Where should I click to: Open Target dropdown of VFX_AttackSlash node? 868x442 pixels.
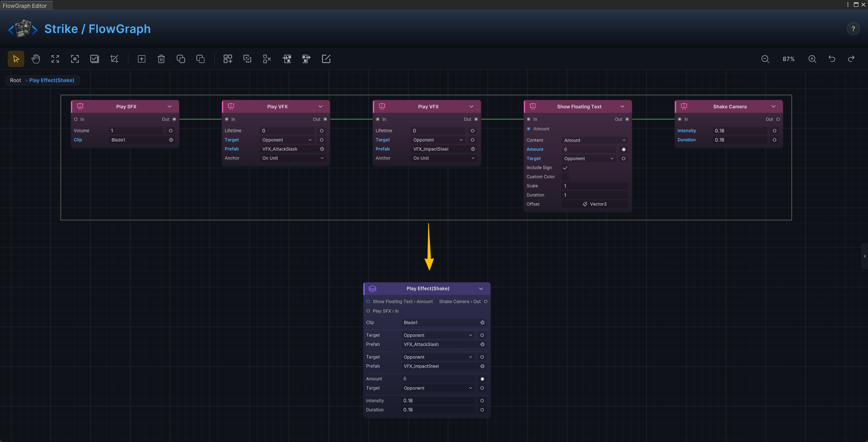coord(287,140)
